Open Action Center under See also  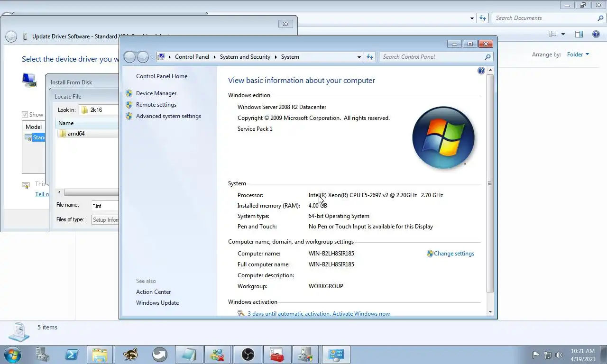pyautogui.click(x=153, y=292)
